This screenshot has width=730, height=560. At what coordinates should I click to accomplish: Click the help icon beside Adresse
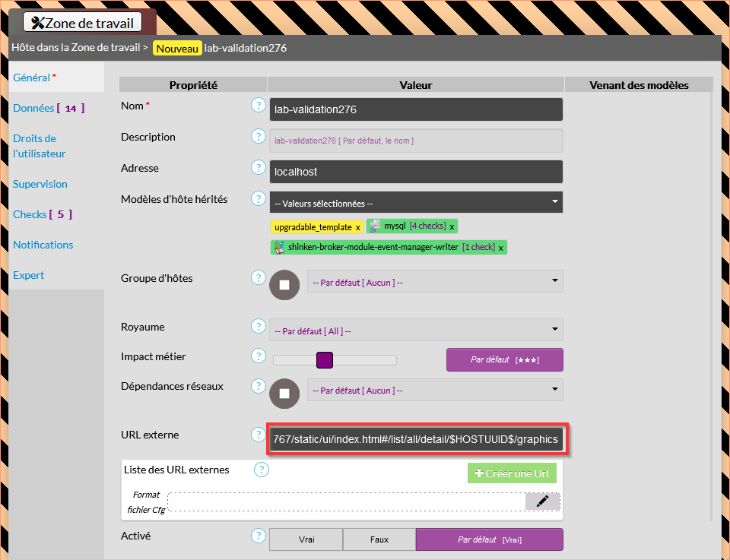click(x=258, y=168)
